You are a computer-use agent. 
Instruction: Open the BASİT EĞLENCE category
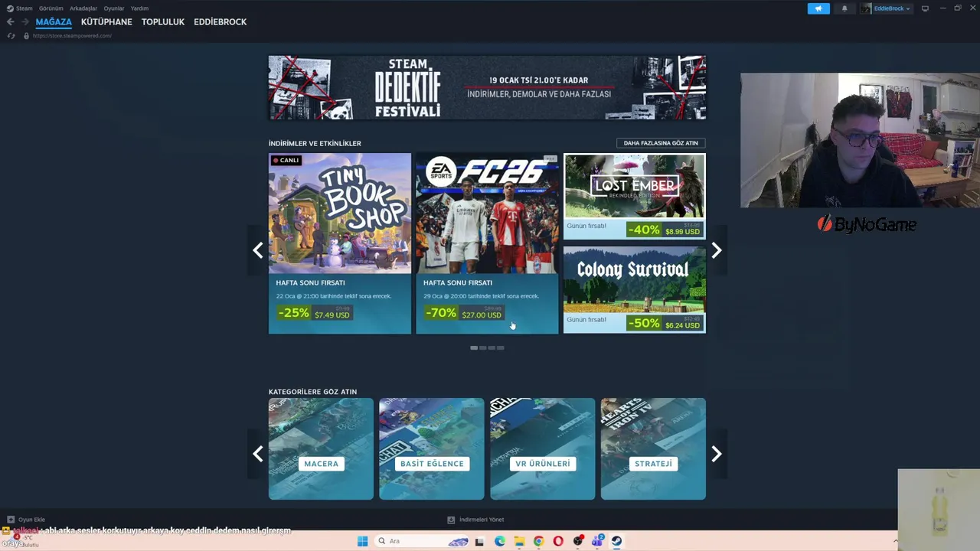coord(432,448)
